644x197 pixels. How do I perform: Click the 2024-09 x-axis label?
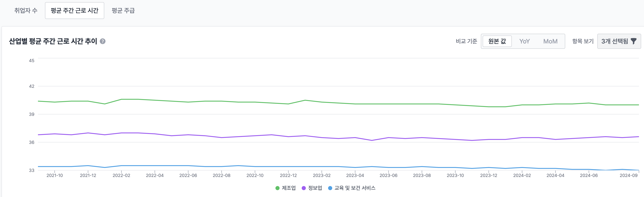[628, 175]
